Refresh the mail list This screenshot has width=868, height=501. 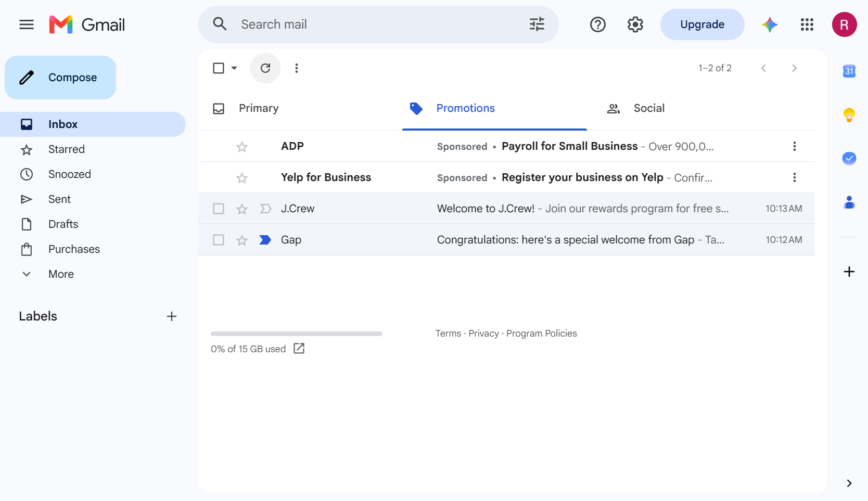coord(265,68)
